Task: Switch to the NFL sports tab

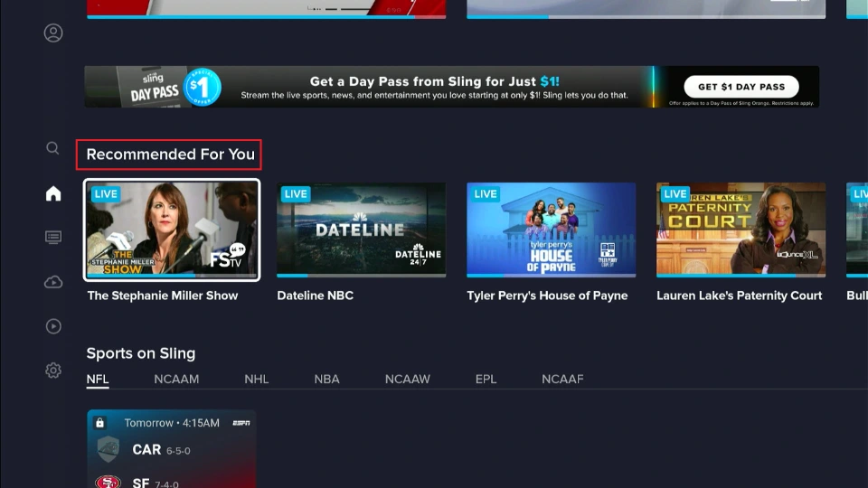Action: 98,379
